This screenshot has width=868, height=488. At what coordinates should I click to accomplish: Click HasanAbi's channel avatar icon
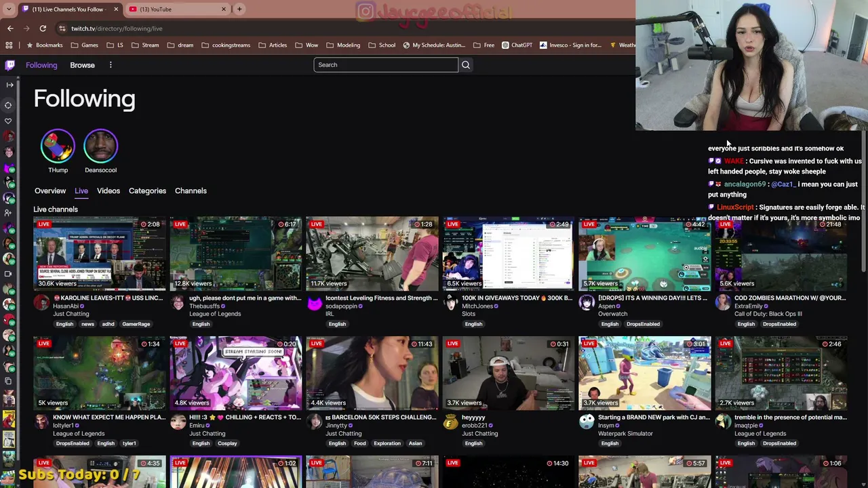(x=41, y=303)
